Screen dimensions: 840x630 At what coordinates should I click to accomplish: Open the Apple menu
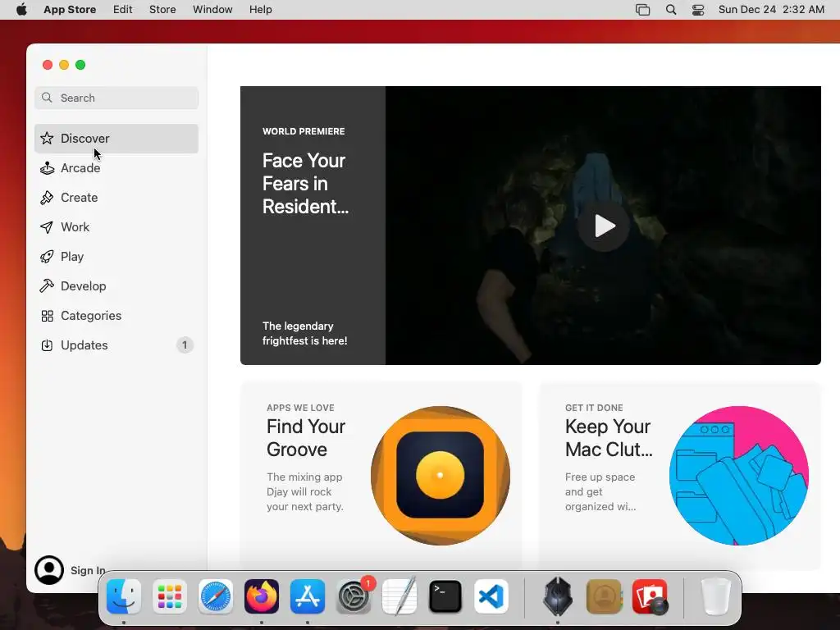point(21,10)
